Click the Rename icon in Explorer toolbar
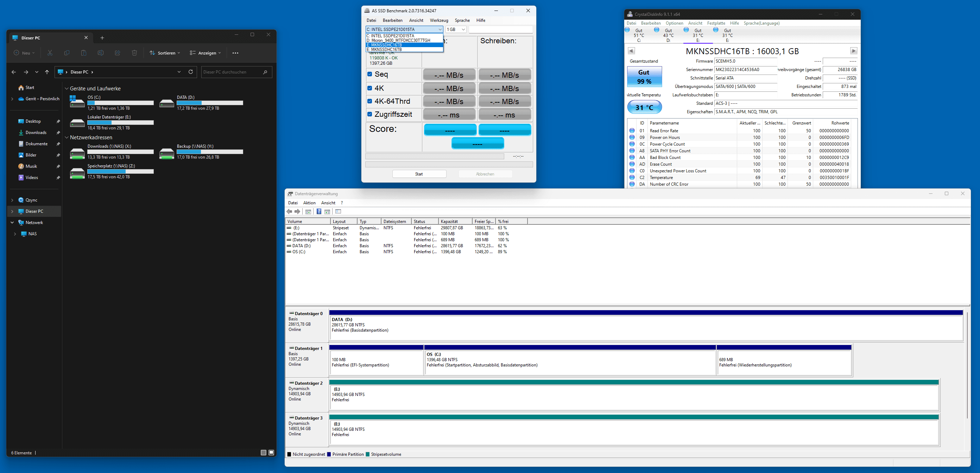 100,53
